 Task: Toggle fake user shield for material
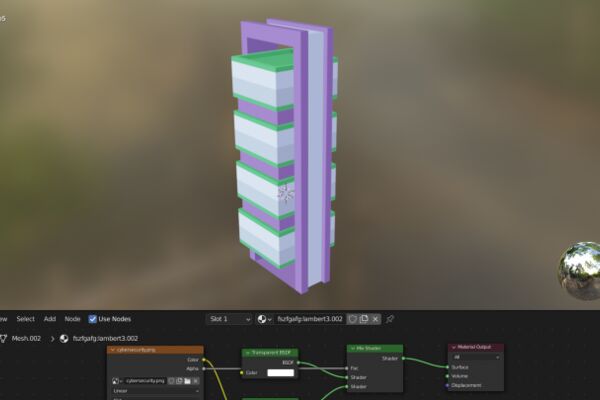pyautogui.click(x=352, y=319)
